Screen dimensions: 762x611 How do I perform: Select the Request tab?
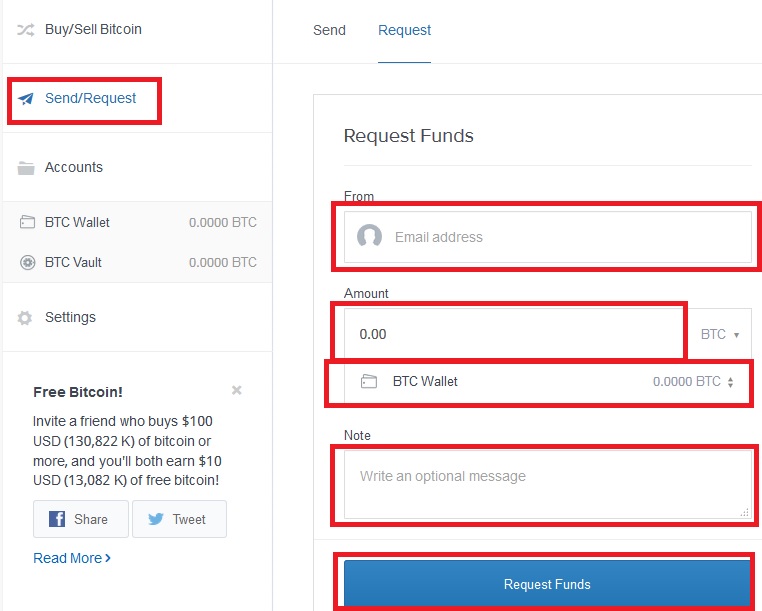[404, 30]
